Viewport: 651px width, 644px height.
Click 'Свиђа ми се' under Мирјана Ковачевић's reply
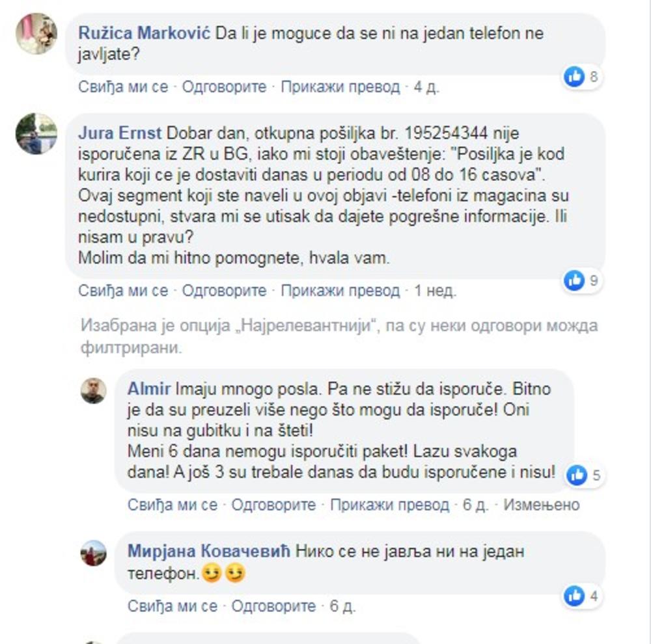[x=173, y=606]
